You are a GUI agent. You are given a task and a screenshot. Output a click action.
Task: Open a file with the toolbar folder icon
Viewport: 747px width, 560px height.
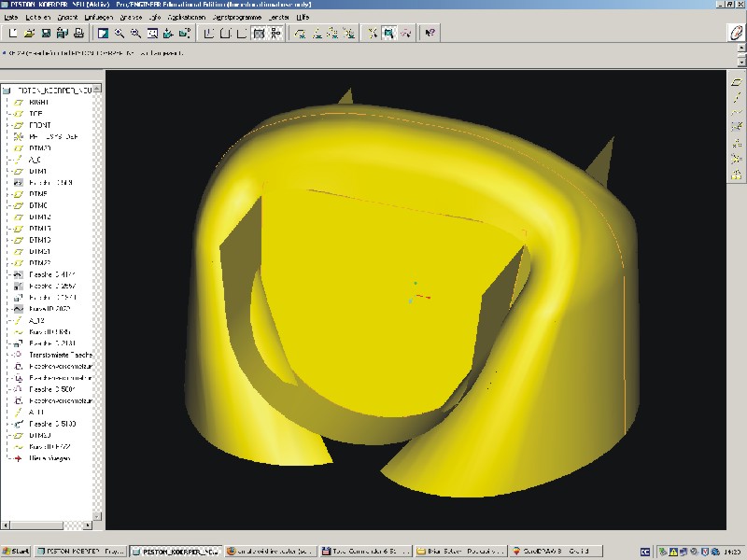(x=29, y=33)
